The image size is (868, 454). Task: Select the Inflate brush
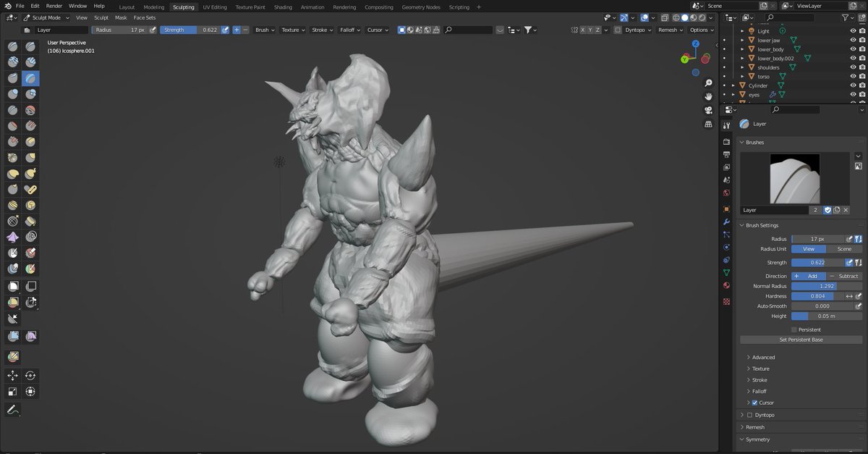pyautogui.click(x=13, y=94)
